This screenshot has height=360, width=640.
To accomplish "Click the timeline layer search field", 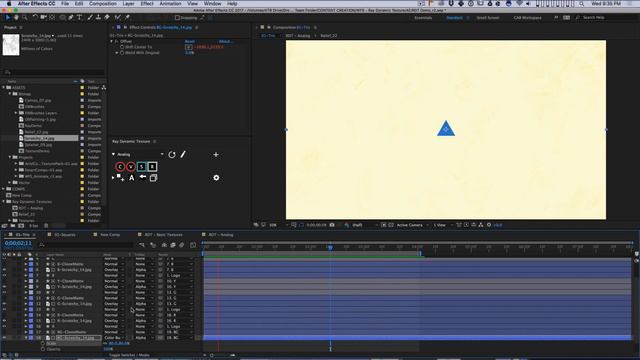I will click(87, 245).
